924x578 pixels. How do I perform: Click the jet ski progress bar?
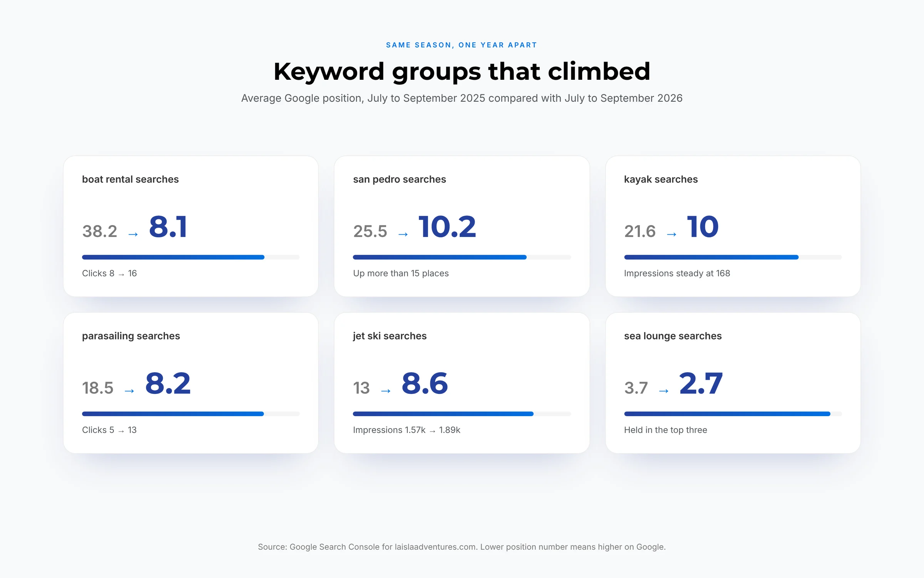[x=462, y=414]
